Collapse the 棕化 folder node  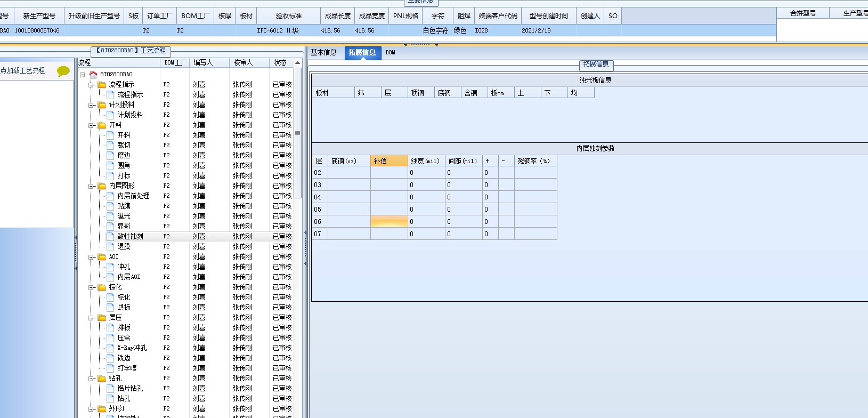(91, 287)
